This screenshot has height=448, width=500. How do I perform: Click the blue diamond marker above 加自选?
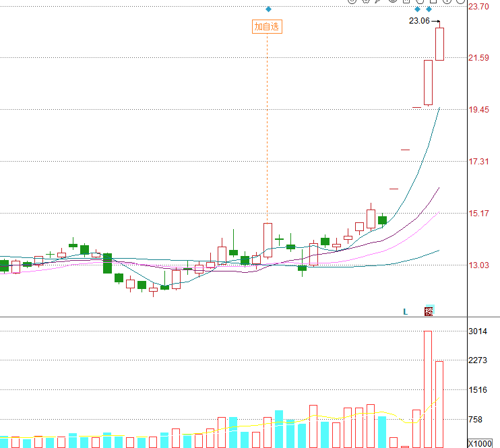coord(268,9)
